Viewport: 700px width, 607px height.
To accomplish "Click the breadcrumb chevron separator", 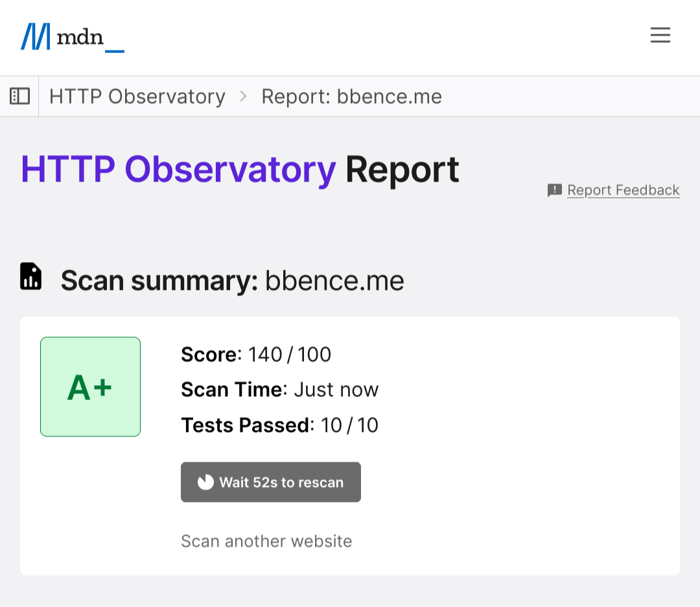I will coord(243,97).
